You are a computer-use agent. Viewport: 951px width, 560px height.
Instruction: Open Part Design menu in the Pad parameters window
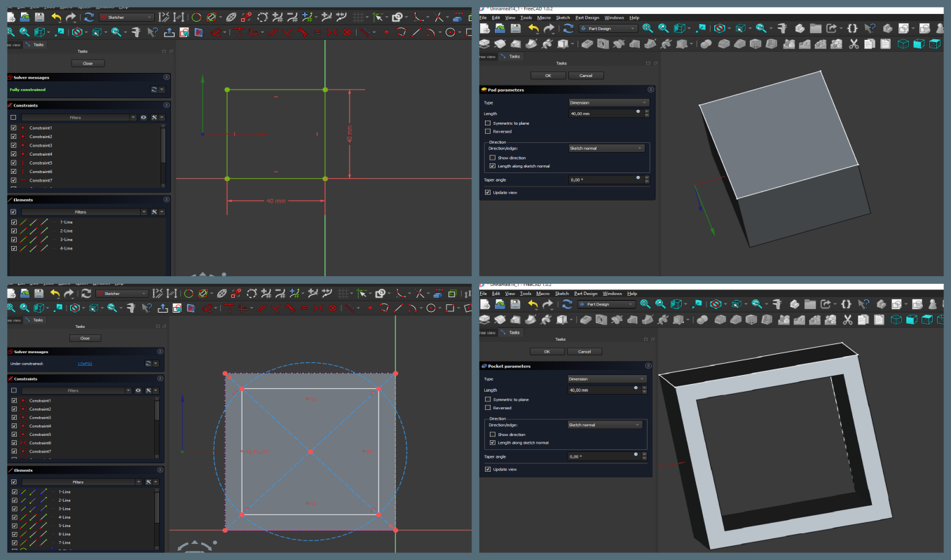pos(587,18)
